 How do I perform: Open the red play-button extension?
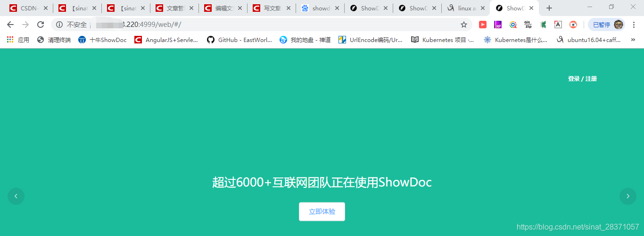[x=483, y=25]
